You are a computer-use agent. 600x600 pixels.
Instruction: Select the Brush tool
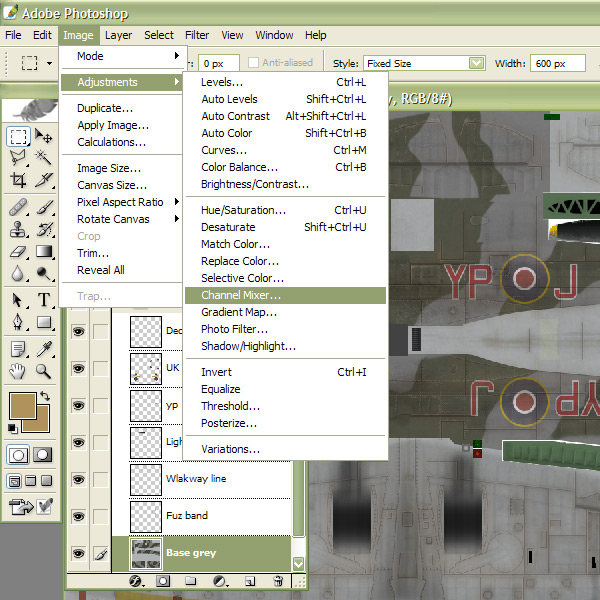43,207
